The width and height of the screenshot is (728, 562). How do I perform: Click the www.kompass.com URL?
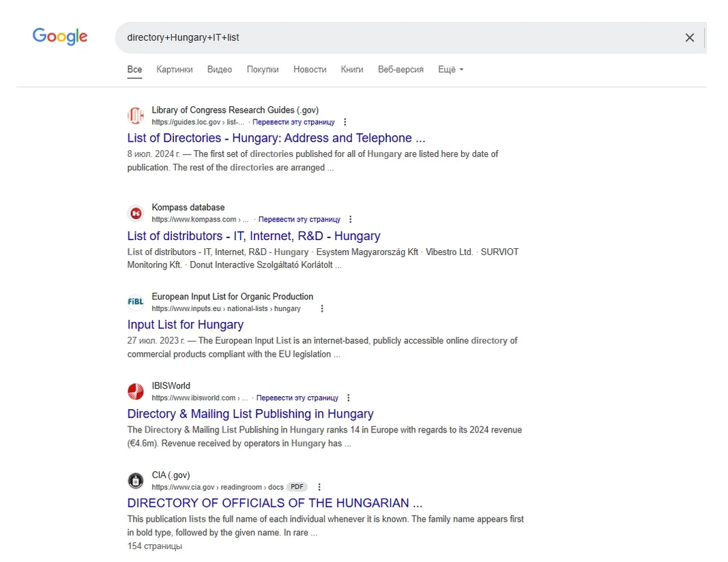click(200, 219)
